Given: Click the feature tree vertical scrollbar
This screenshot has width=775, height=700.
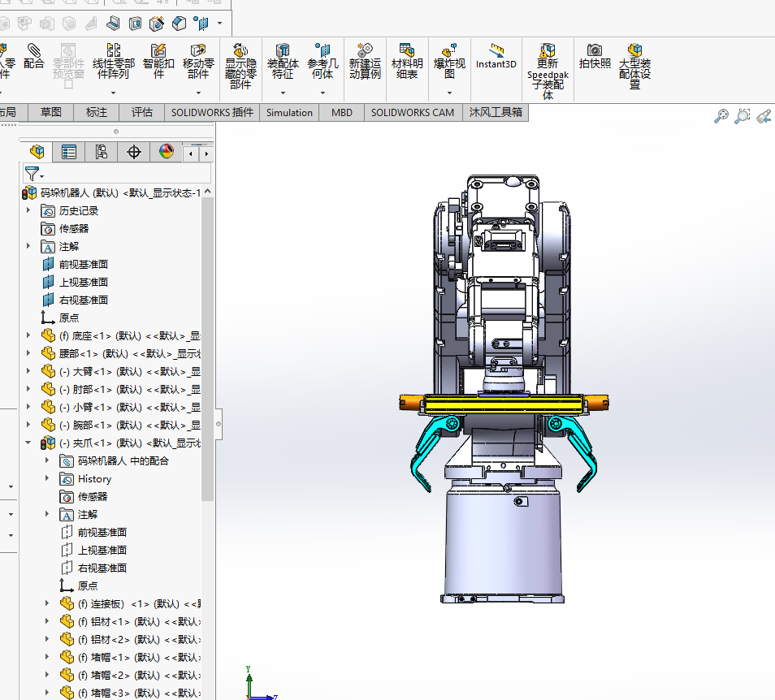Looking at the screenshot, I should coord(207,349).
